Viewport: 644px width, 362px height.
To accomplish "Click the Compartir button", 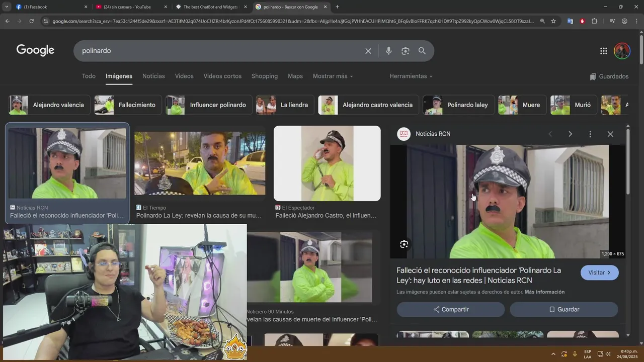I will point(451,309).
